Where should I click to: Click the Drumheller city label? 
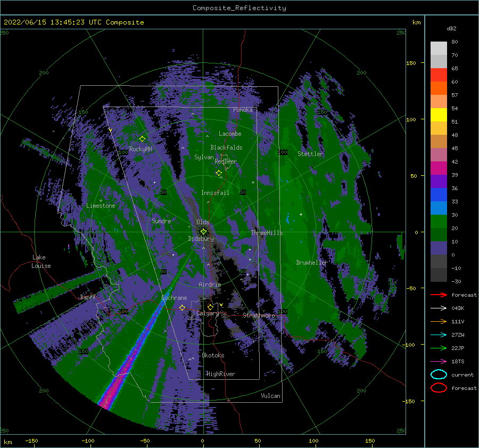pyautogui.click(x=312, y=263)
